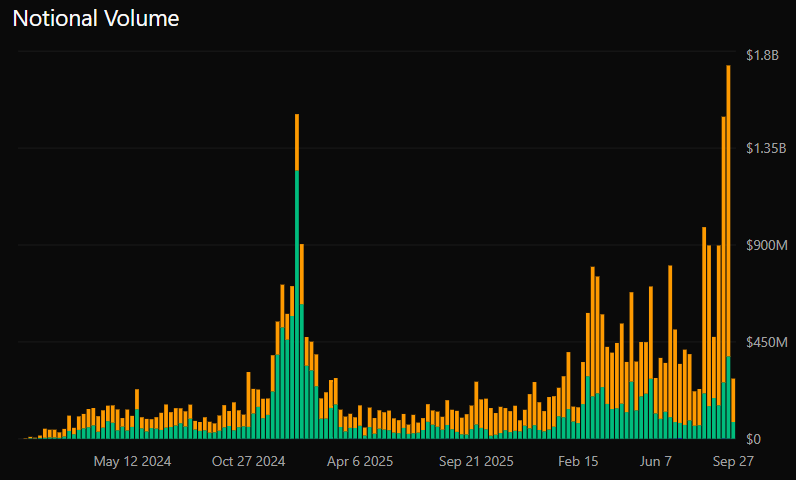The image size is (796, 480).
Task: Select the $450M y-axis label
Action: (x=767, y=342)
